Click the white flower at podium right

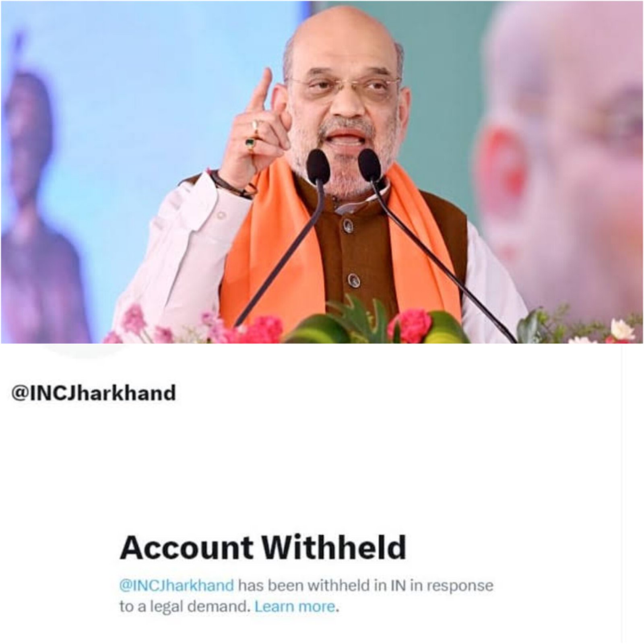(x=622, y=330)
